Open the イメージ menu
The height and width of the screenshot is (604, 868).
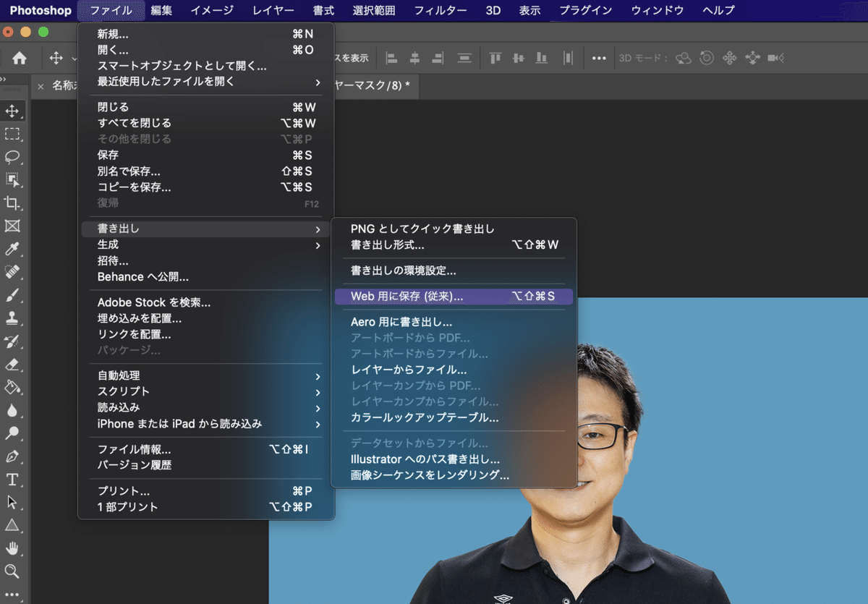[212, 10]
